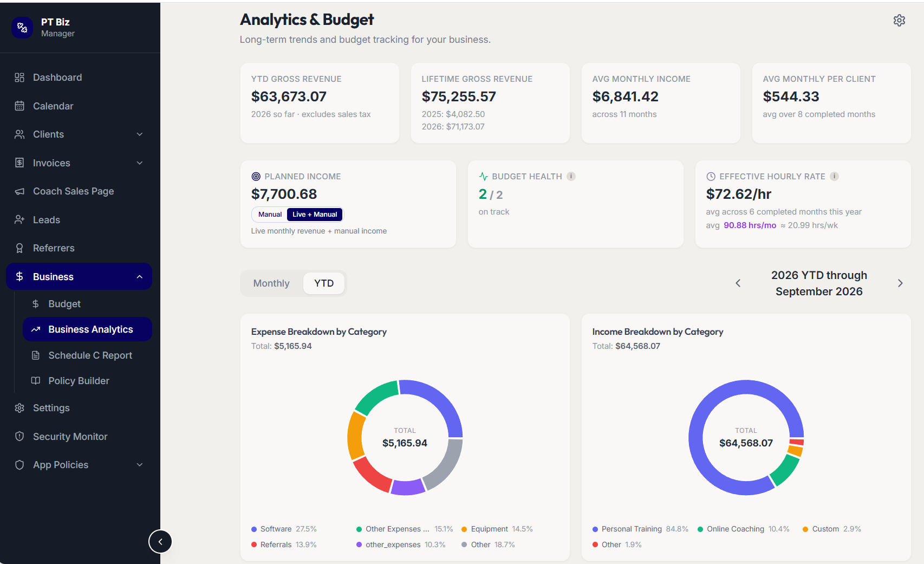
Task: Click the Budget Health pulse icon
Action: [484, 177]
